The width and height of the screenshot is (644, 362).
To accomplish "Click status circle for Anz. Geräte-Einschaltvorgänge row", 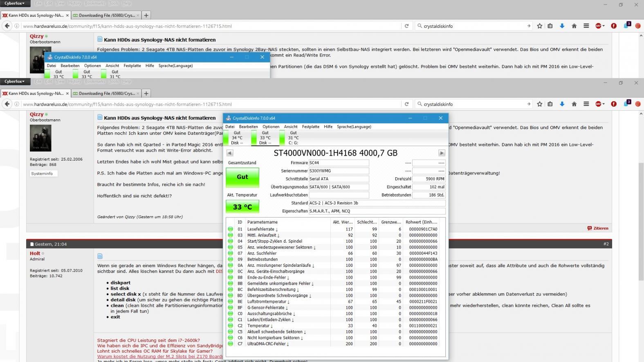I will (x=231, y=271).
